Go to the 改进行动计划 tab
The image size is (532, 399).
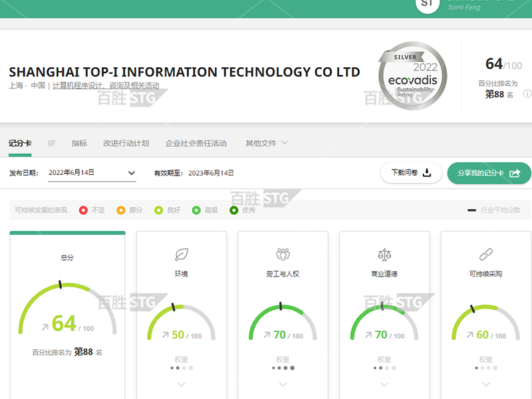[x=126, y=143]
